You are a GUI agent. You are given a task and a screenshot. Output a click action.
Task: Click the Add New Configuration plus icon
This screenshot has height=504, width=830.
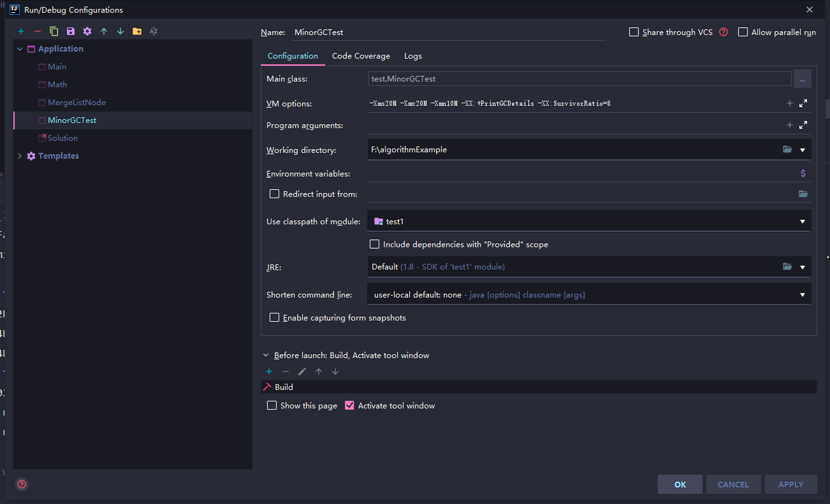pos(21,31)
